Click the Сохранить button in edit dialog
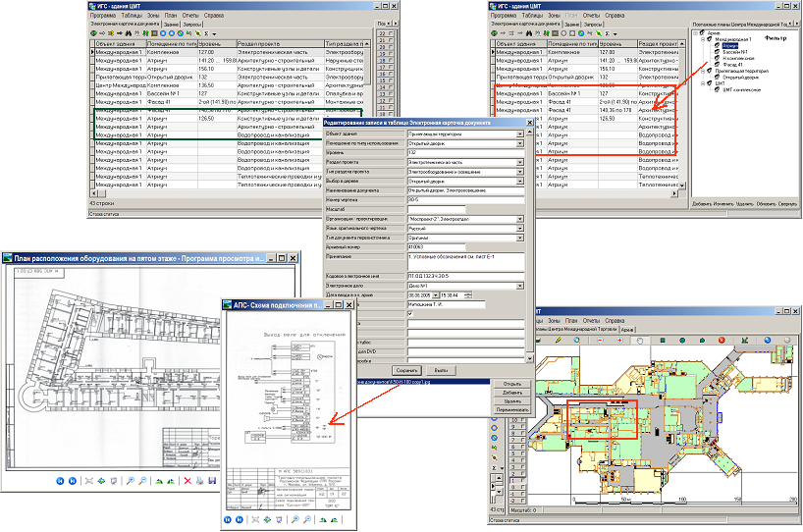Screen dimensions: 803x532 pyautogui.click(x=406, y=370)
